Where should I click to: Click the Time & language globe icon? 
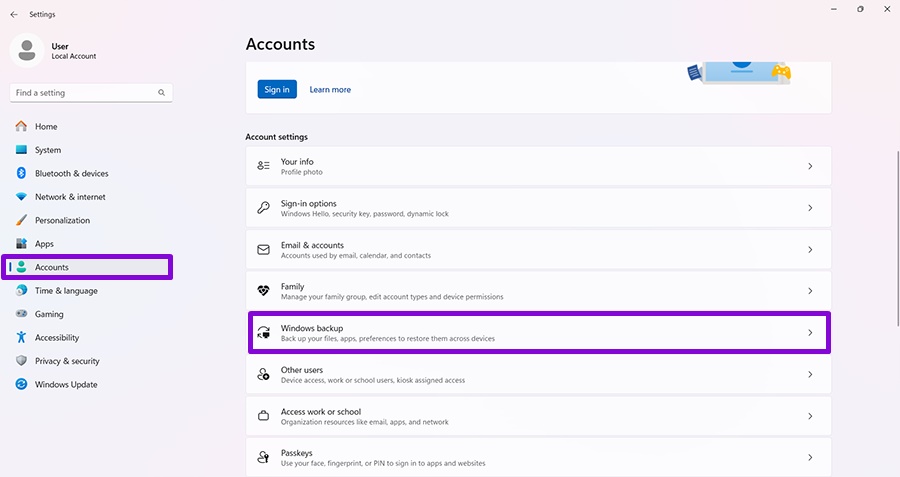(21, 290)
